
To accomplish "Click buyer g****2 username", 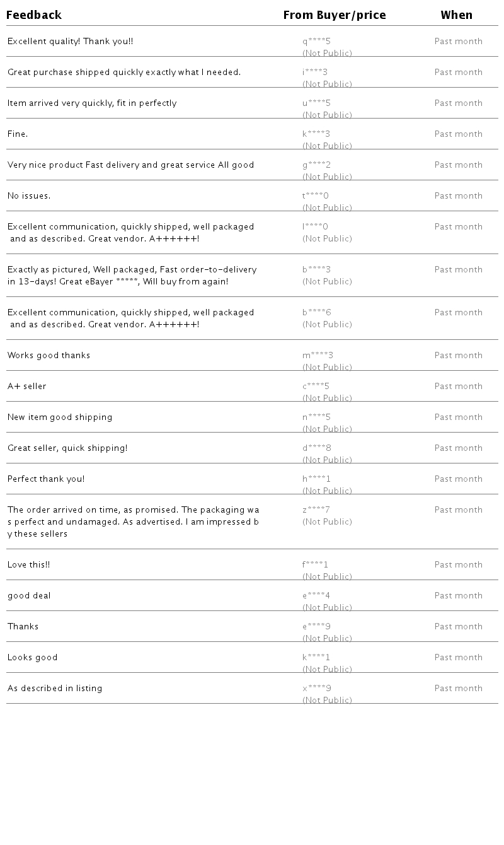I will [316, 165].
